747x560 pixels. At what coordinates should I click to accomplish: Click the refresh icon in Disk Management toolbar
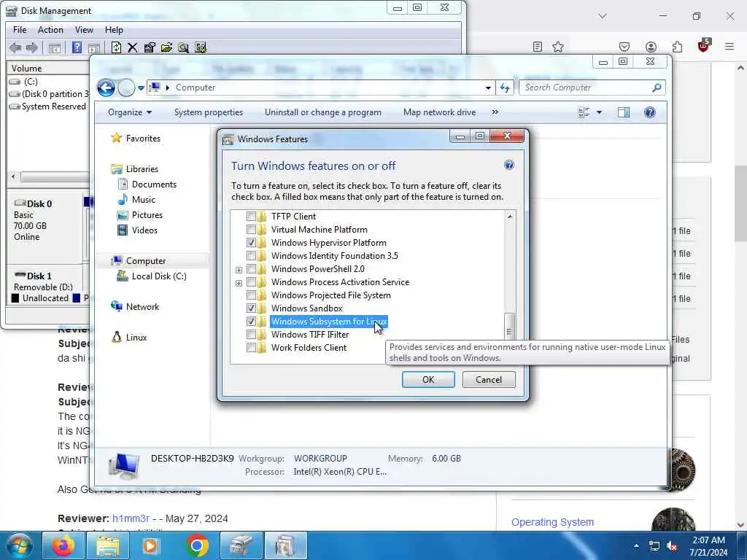(x=116, y=47)
